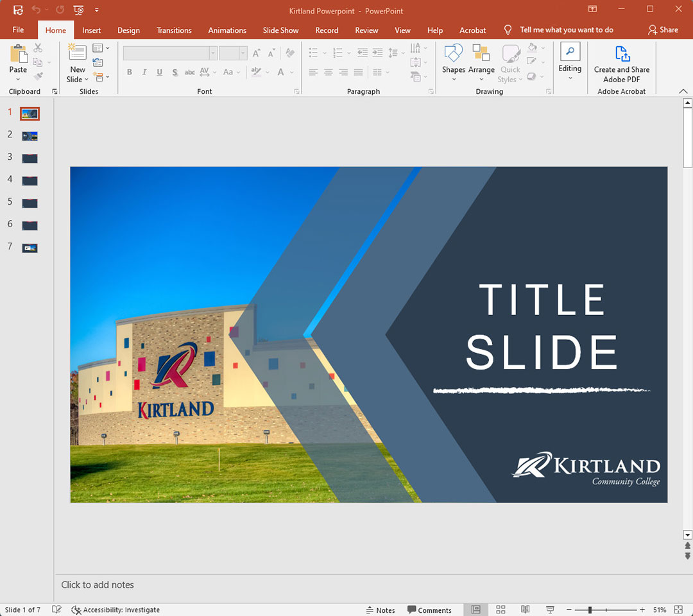This screenshot has width=693, height=616.
Task: Click Fit slide to window icon
Action: (x=678, y=610)
